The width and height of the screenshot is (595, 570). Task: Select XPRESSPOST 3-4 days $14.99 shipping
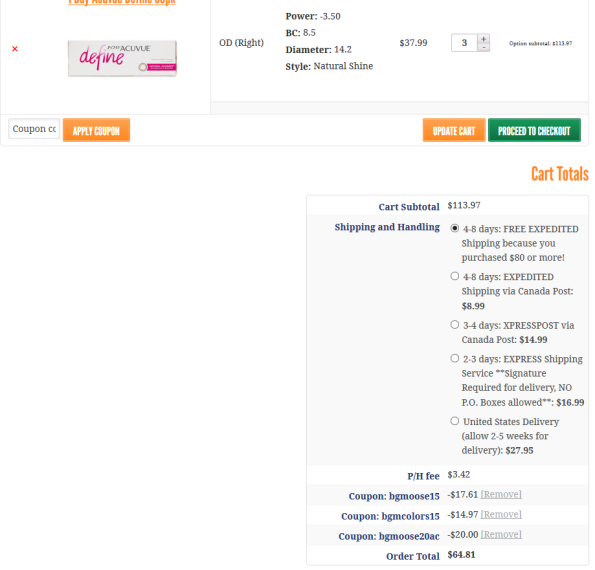coord(455,325)
